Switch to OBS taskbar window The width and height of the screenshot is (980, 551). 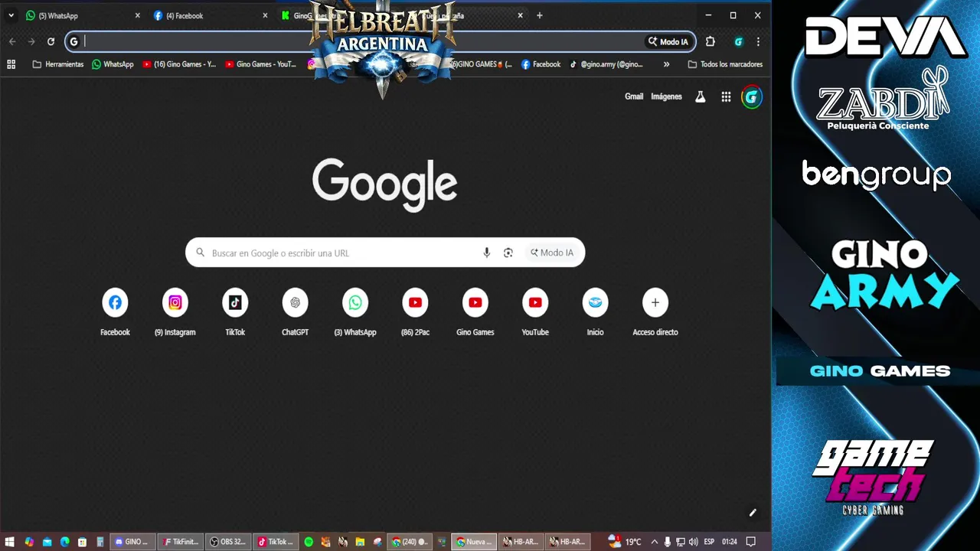(x=227, y=542)
